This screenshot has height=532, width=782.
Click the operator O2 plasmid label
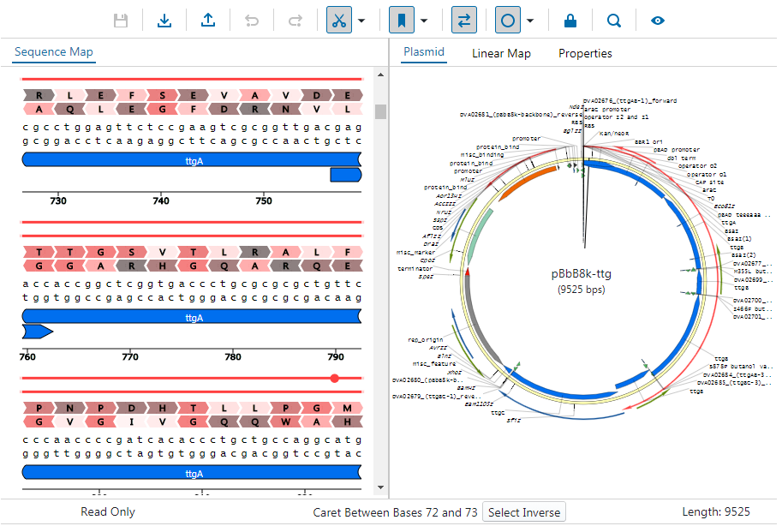pyautogui.click(x=697, y=166)
